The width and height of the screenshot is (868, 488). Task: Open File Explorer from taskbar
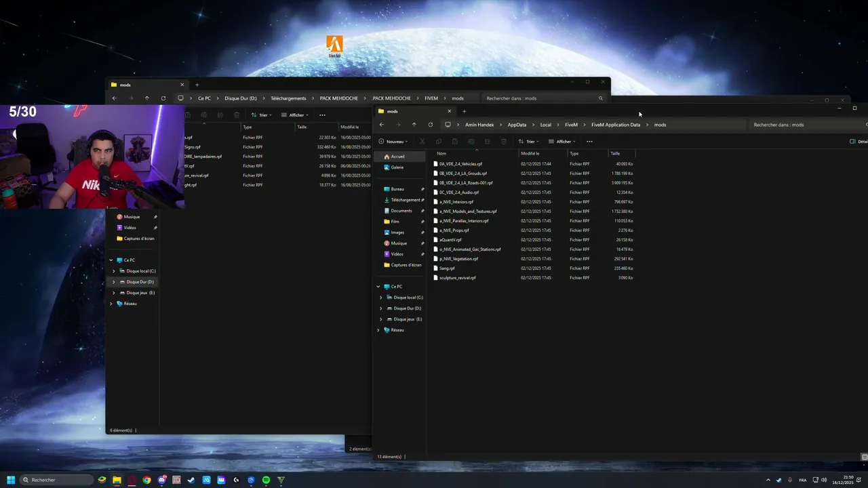(x=117, y=480)
